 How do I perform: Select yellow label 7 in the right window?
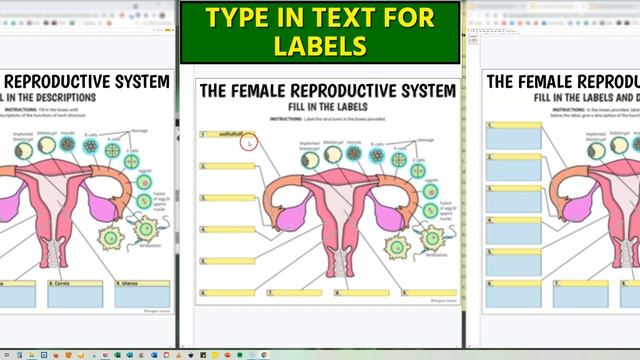[581, 283]
